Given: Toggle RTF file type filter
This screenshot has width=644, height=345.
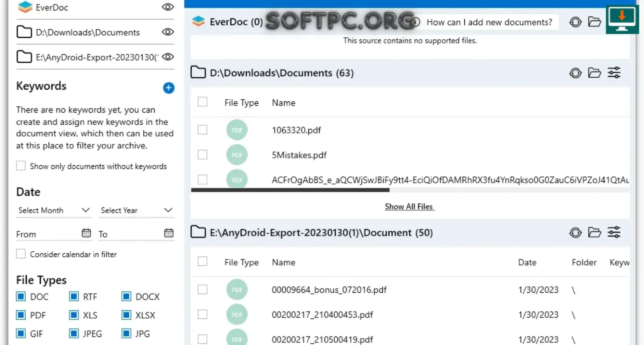Looking at the screenshot, I should [x=74, y=297].
